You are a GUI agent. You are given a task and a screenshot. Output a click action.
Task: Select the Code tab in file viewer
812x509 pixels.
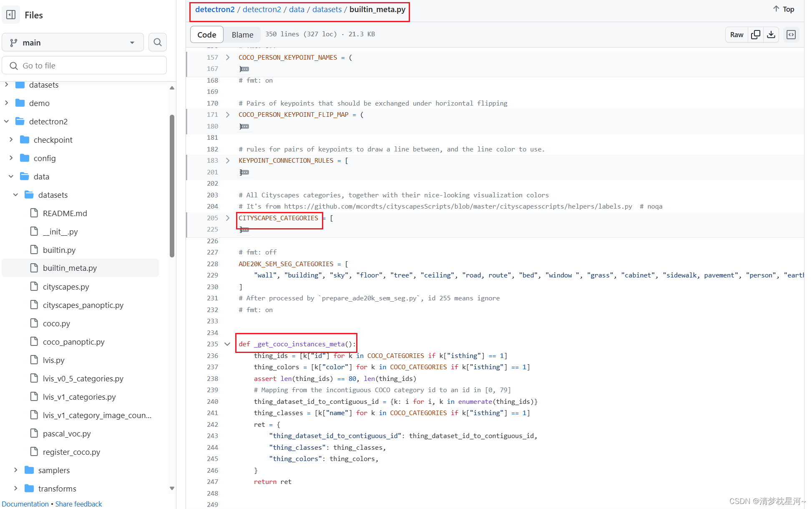(x=206, y=35)
